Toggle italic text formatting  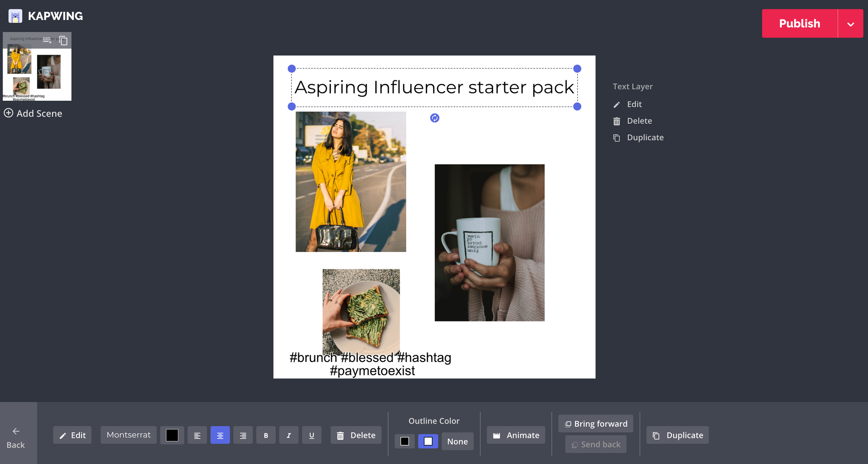click(289, 435)
